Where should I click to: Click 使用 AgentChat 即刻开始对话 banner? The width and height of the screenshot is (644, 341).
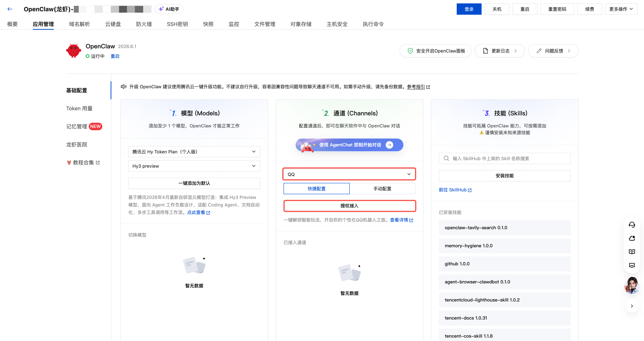[x=349, y=145]
